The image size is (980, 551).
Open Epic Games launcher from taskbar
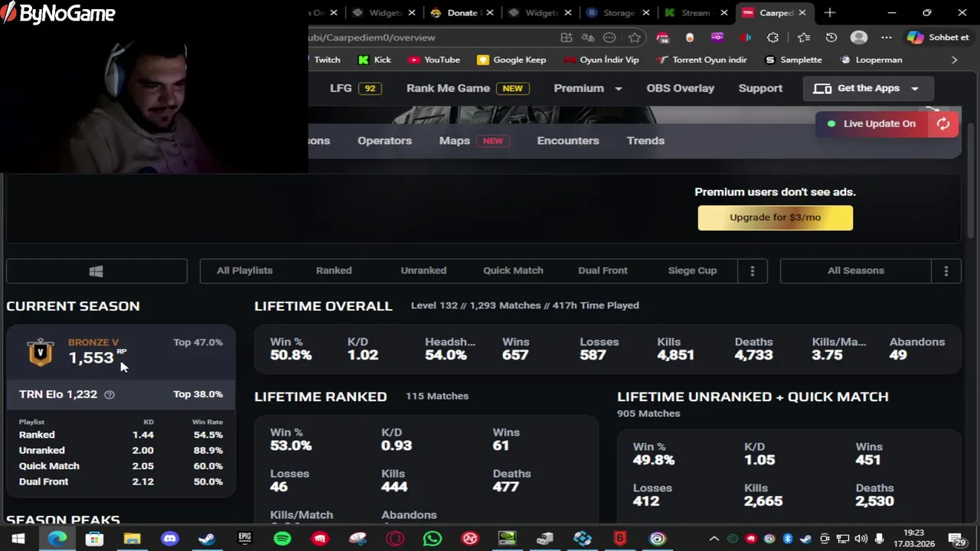244,539
